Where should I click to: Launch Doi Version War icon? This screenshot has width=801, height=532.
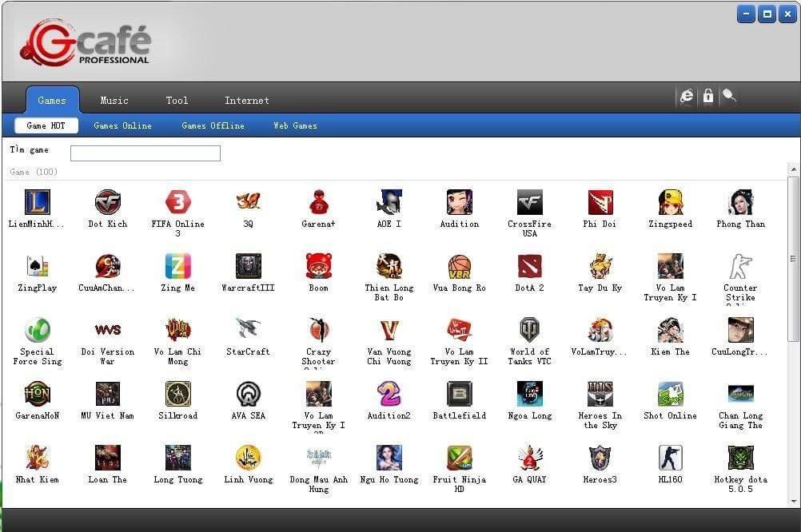[108, 330]
